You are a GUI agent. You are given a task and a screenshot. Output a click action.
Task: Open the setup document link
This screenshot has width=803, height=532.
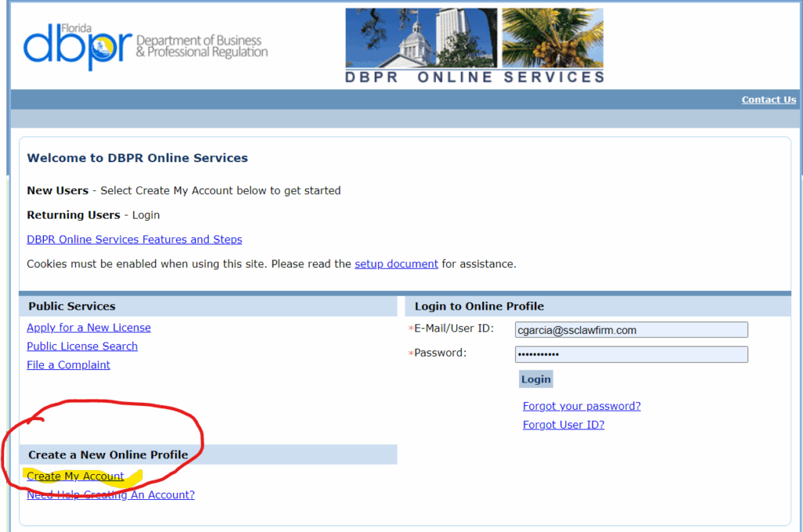click(x=396, y=264)
